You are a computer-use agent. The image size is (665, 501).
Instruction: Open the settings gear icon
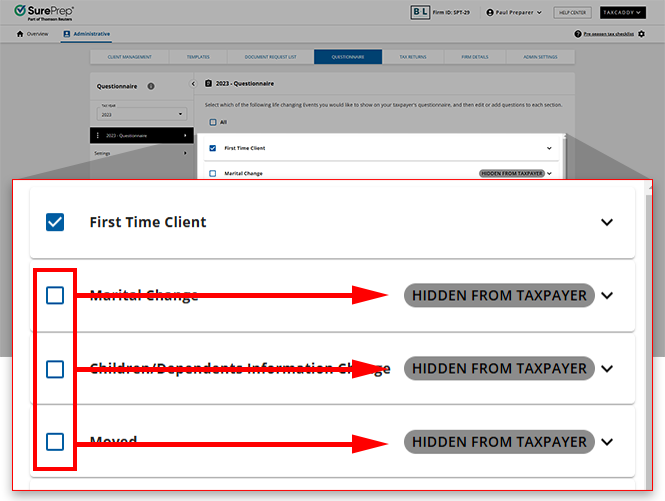click(641, 34)
